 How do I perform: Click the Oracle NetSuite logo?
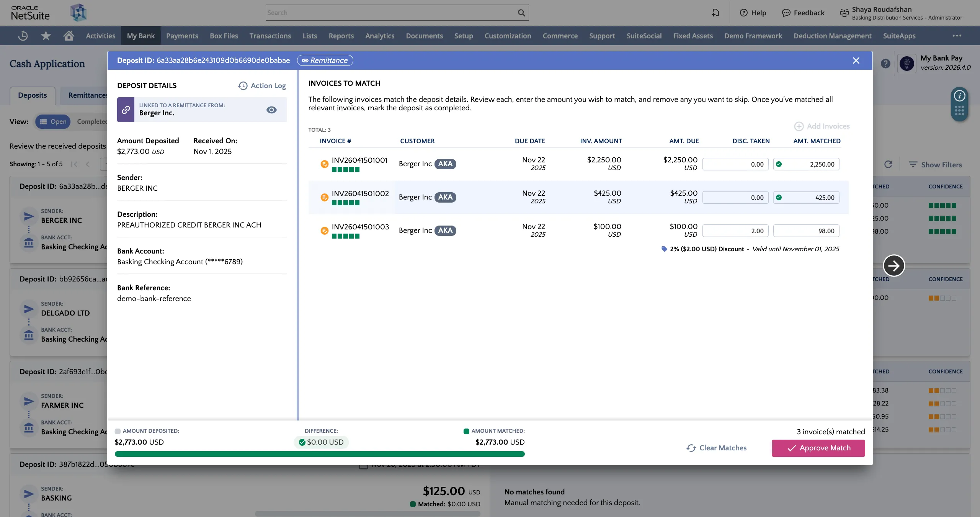point(30,13)
